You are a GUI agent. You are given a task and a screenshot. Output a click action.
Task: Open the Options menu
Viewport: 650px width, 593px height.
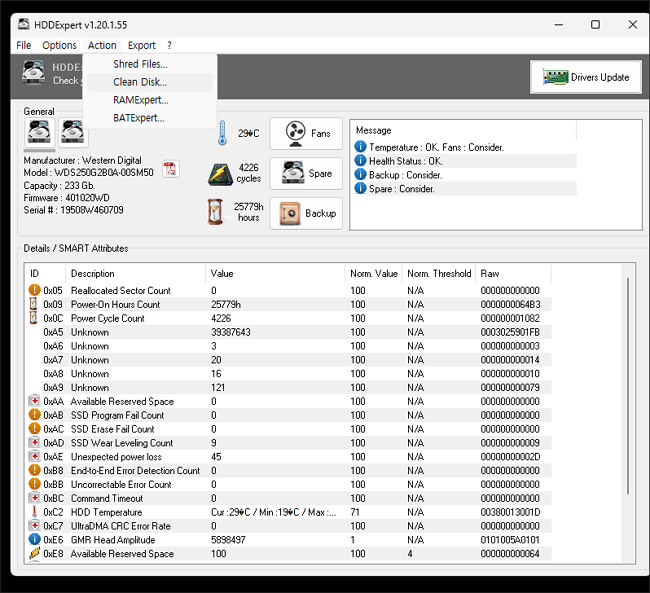pyautogui.click(x=59, y=45)
